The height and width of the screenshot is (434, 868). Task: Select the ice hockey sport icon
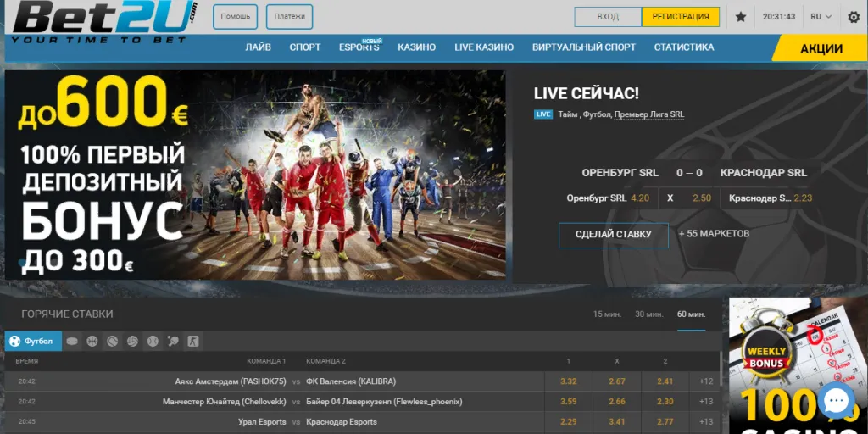[x=72, y=342]
